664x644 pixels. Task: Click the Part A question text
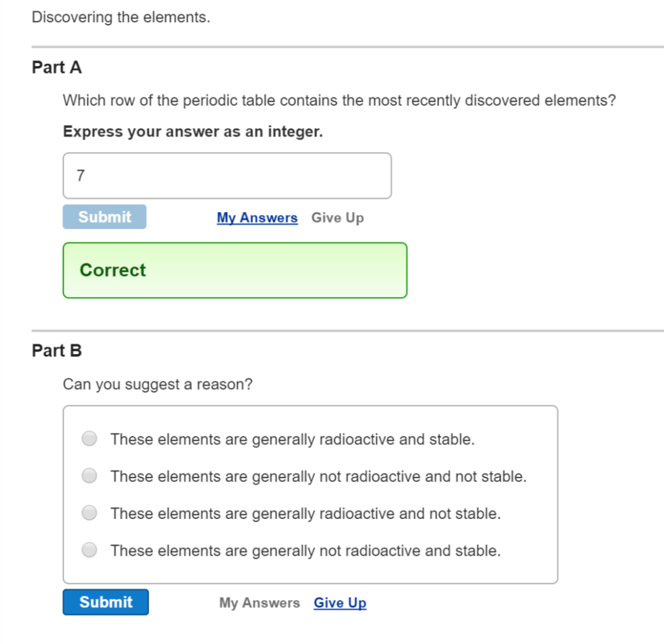[x=338, y=101]
